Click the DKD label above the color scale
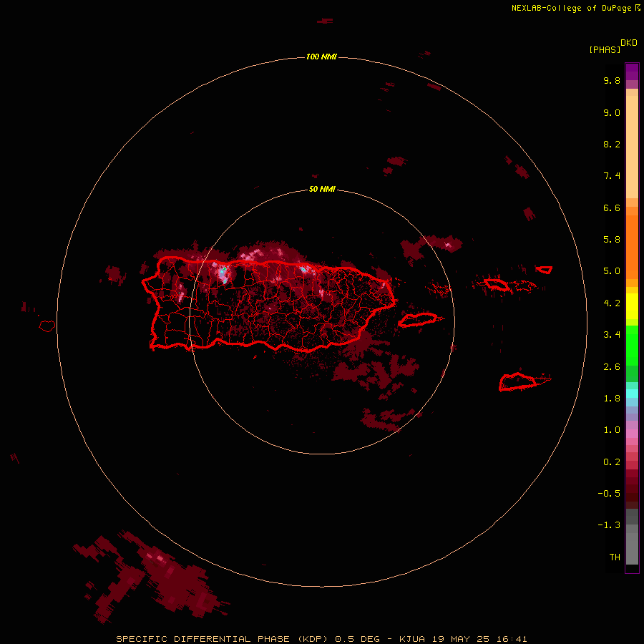The image size is (644, 644). click(x=628, y=43)
